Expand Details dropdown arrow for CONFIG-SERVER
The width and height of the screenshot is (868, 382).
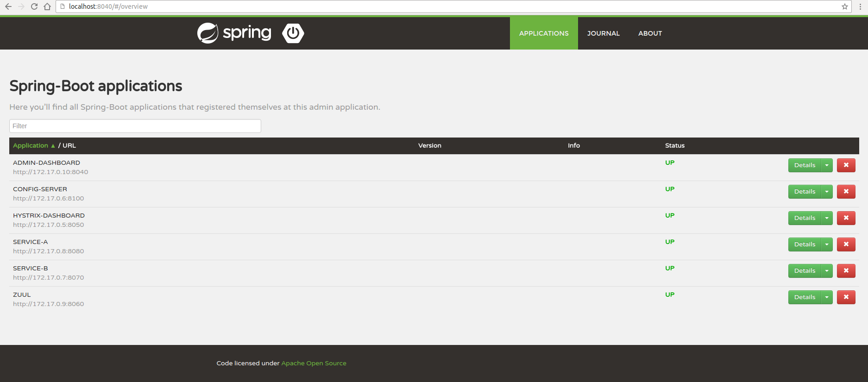[x=827, y=192]
